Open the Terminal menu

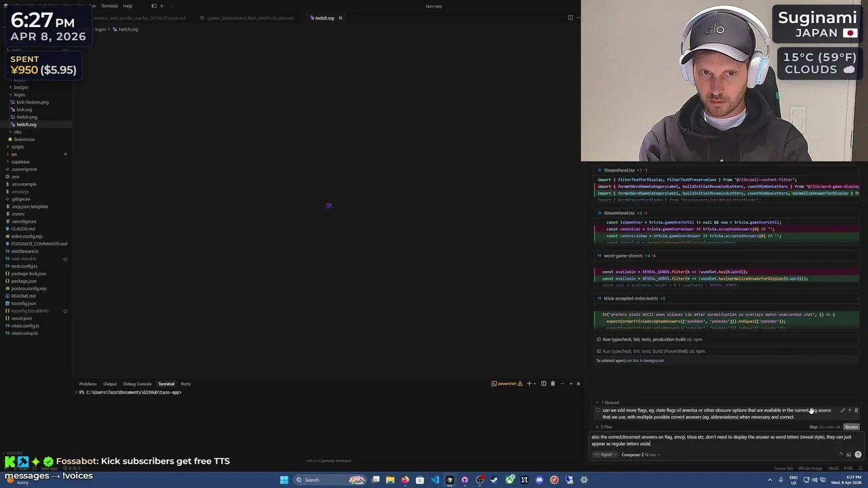(x=109, y=6)
